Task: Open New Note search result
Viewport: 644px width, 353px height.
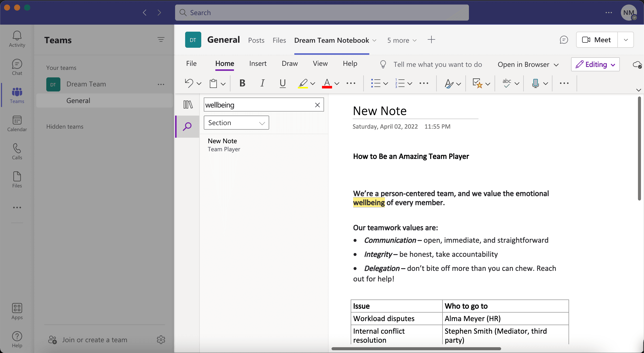Action: coord(264,145)
